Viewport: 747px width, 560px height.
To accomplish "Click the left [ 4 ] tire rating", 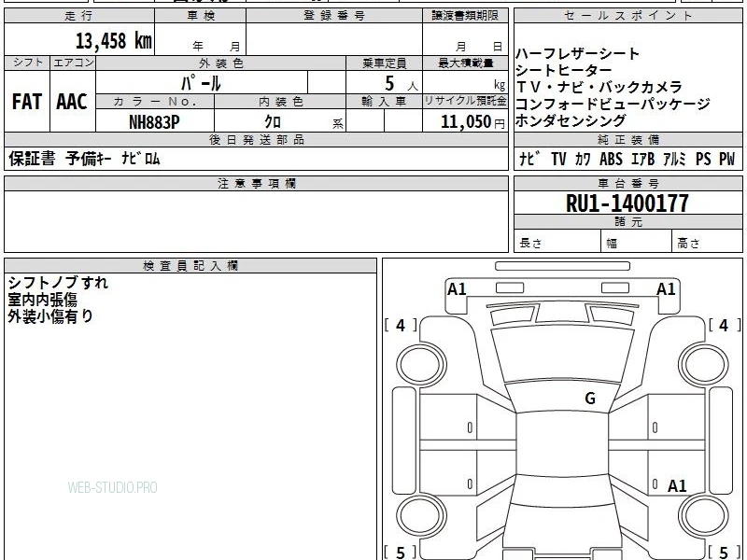I will coord(401,325).
